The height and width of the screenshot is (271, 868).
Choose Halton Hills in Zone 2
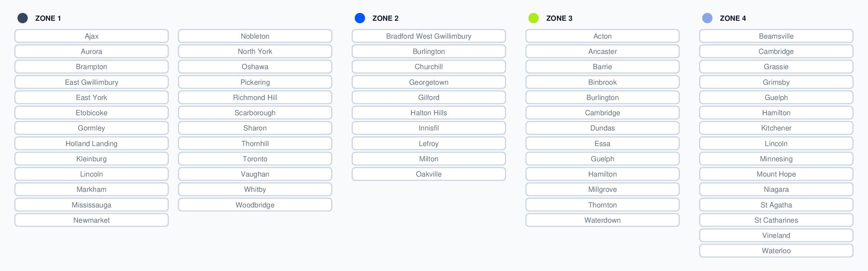point(429,113)
